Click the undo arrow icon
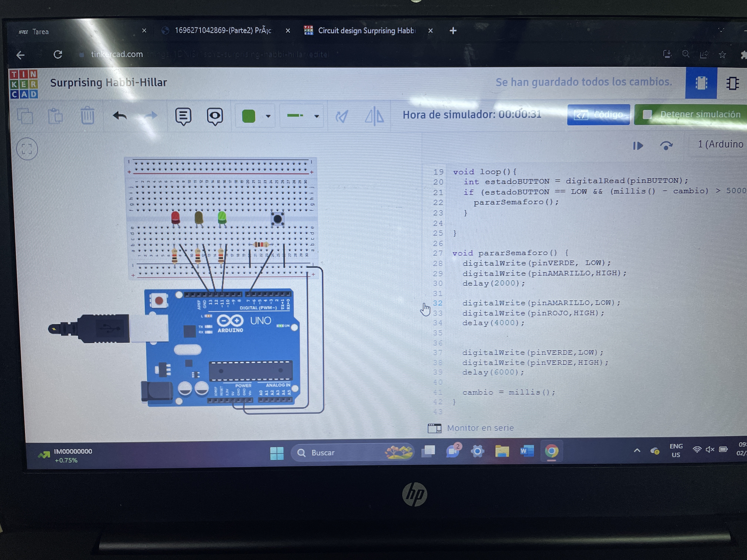Image resolution: width=747 pixels, height=560 pixels. click(119, 116)
